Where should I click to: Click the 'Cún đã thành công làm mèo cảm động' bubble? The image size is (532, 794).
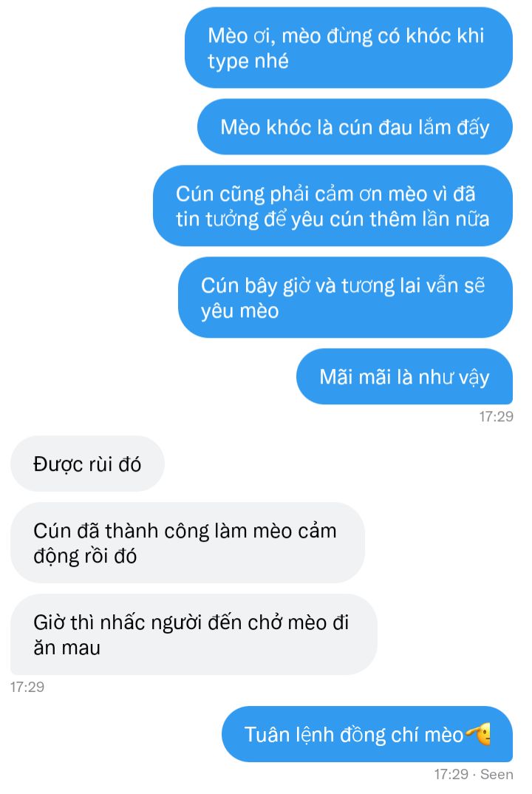187,543
